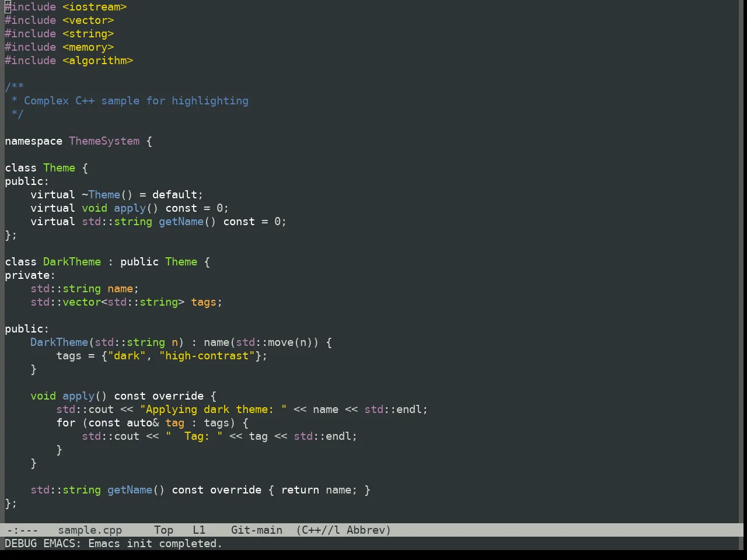This screenshot has width=747, height=560.
Task: Click the 'name;' member variable declaration
Action: pos(123,289)
